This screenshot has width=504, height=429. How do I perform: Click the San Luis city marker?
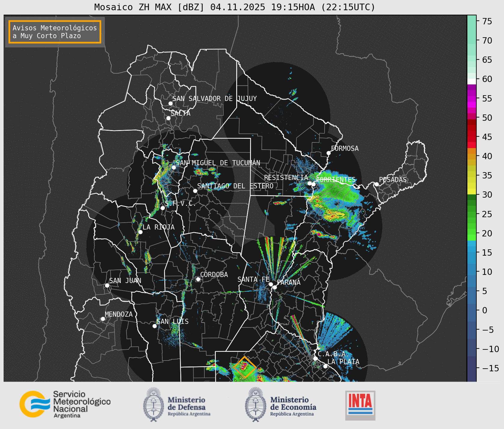154,326
